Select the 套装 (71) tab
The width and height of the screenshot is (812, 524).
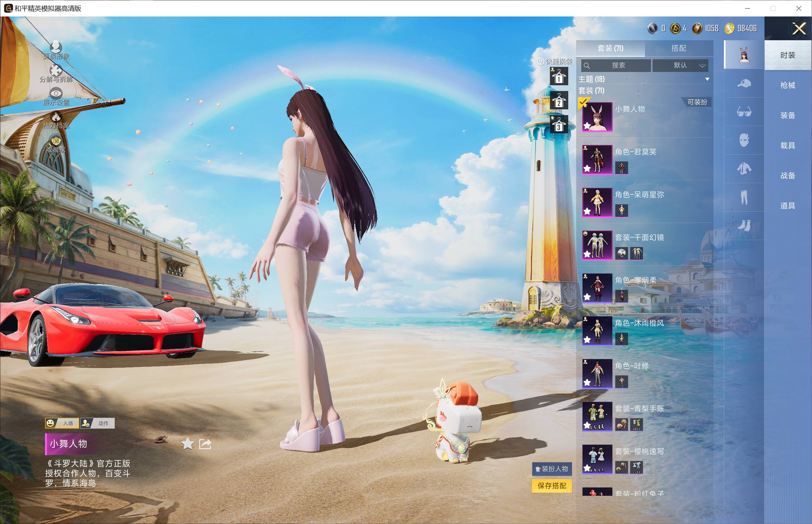611,48
